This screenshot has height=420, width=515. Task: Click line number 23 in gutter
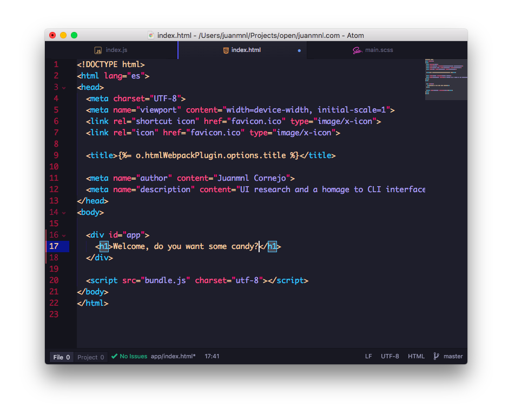[x=54, y=314]
